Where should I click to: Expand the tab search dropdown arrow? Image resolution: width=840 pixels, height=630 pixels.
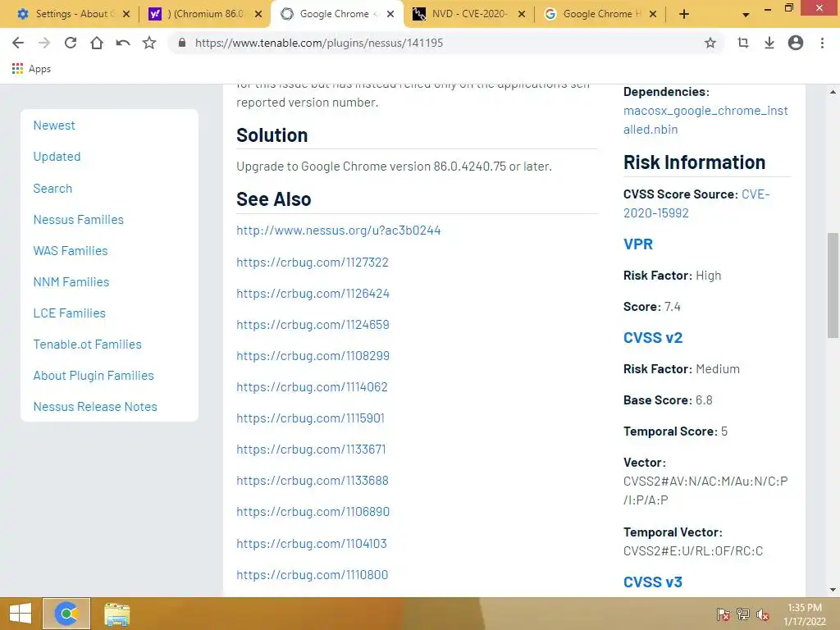pos(746,15)
